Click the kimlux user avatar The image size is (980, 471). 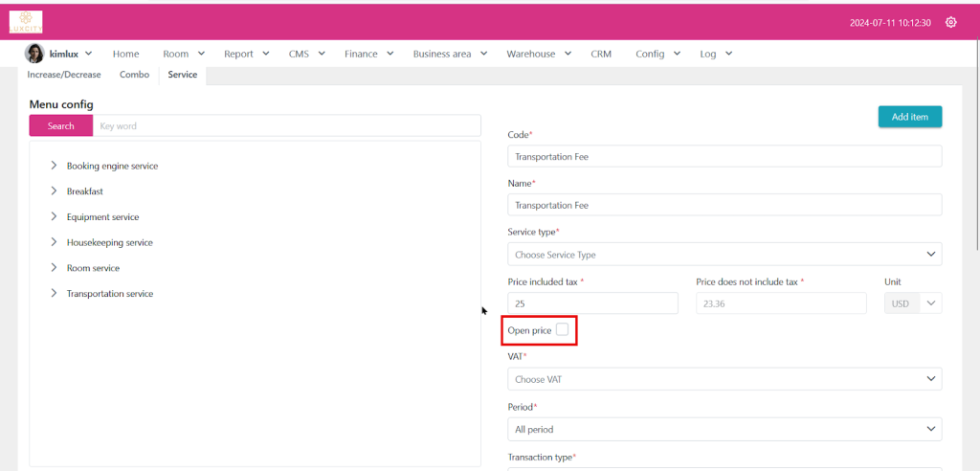tap(34, 54)
